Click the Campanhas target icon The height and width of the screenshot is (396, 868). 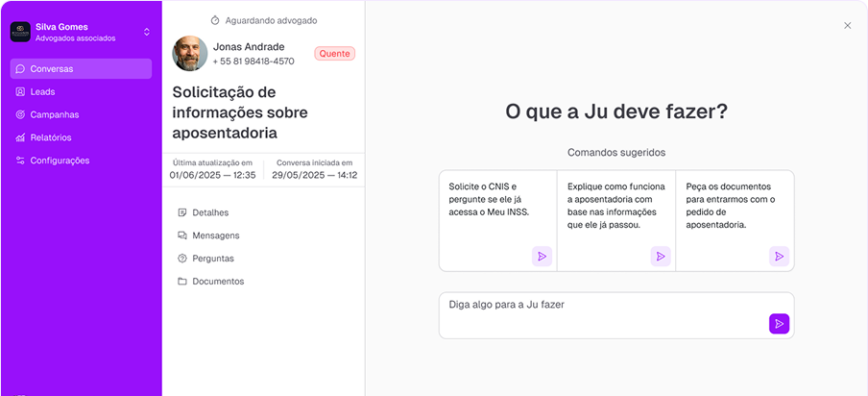(20, 114)
